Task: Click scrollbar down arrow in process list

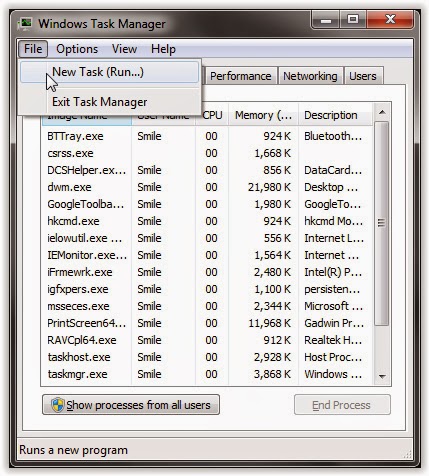Action: pos(382,377)
